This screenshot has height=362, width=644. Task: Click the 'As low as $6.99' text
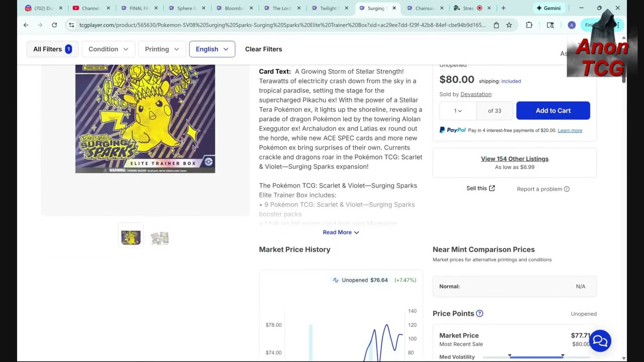515,167
